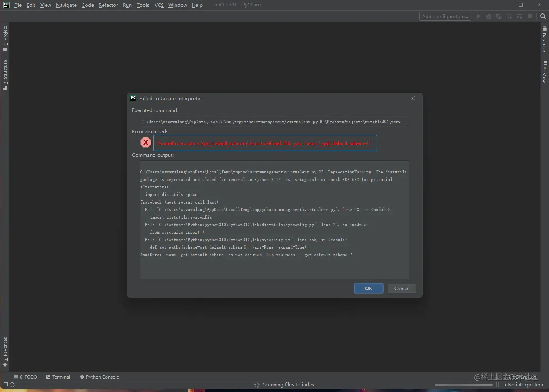Image resolution: width=549 pixels, height=392 pixels.
Task: Click the Run button in toolbar
Action: tap(478, 16)
